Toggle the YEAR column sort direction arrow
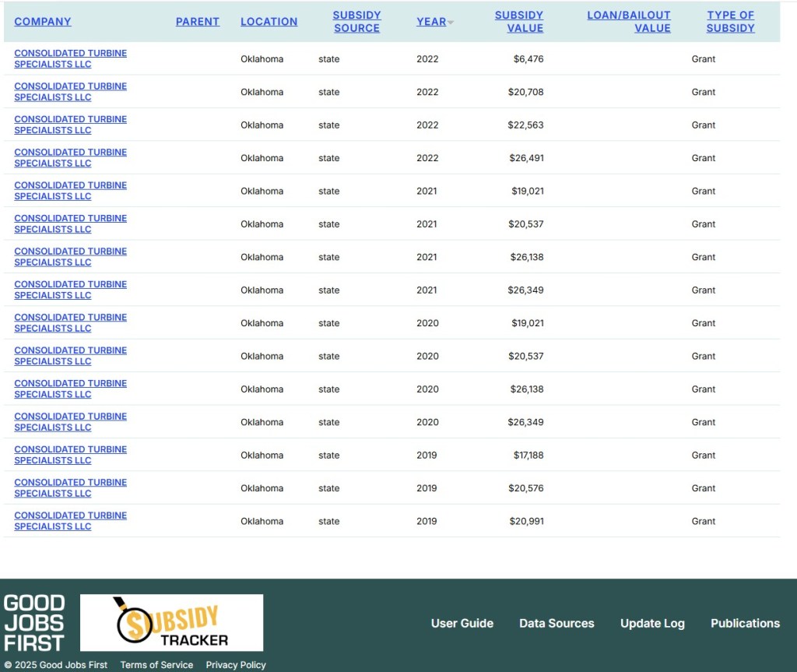Screen dimensions: 797x672 (450, 22)
